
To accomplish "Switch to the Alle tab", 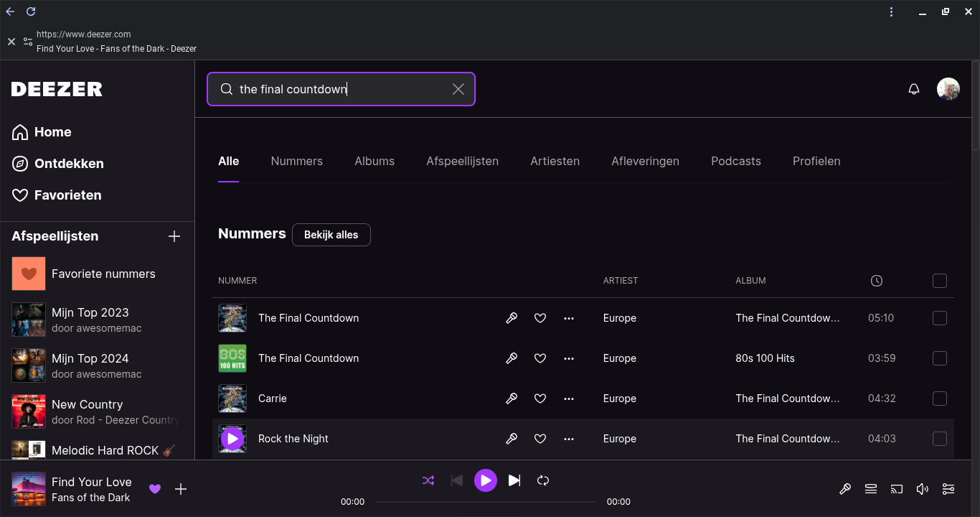I will [229, 162].
